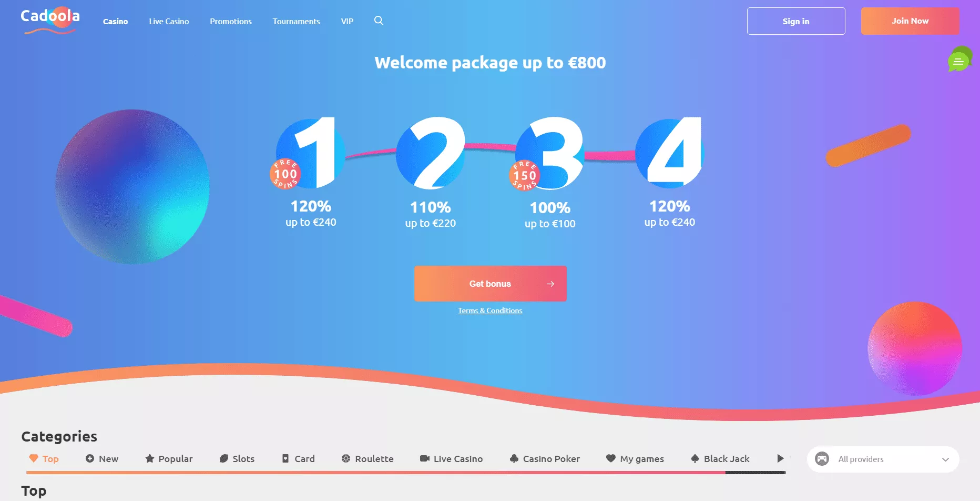Click the Join Now button

910,21
